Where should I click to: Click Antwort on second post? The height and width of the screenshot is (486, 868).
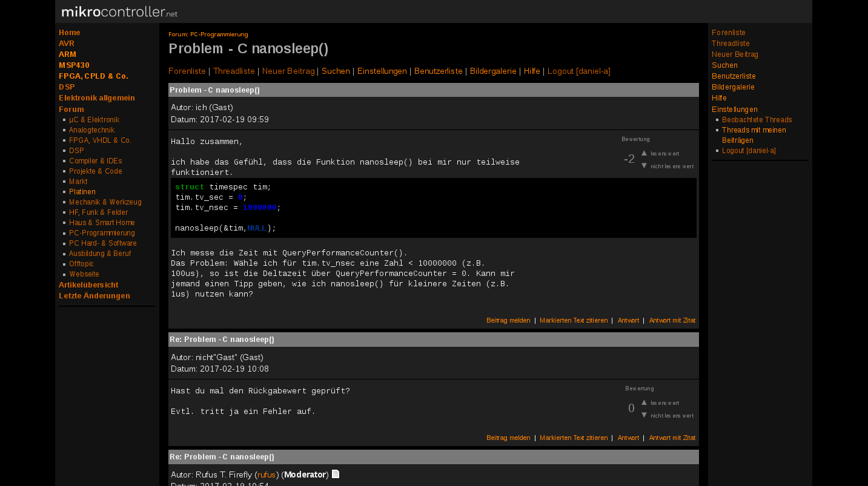628,438
